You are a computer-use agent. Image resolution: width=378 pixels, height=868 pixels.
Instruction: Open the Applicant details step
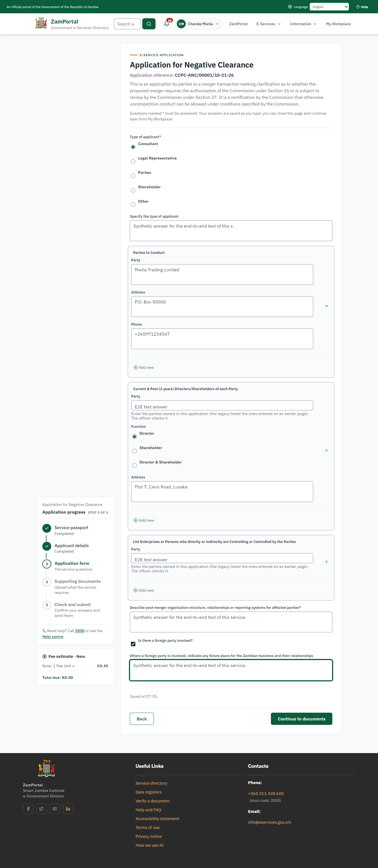pyautogui.click(x=71, y=545)
